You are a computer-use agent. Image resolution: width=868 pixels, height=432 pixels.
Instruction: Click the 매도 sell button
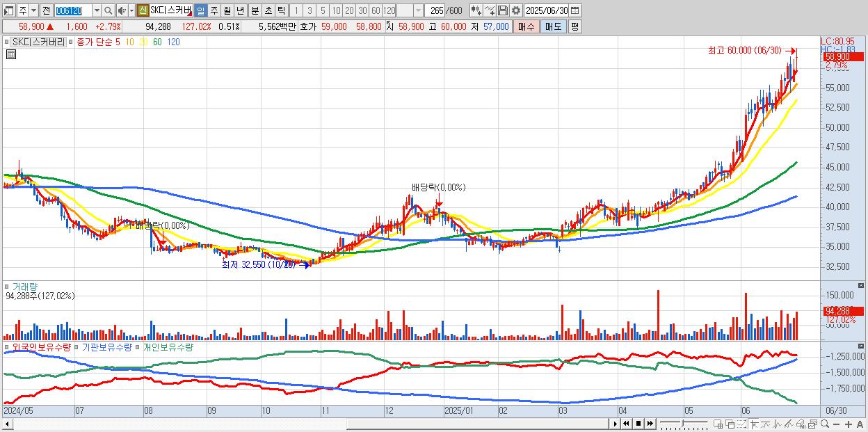[553, 26]
